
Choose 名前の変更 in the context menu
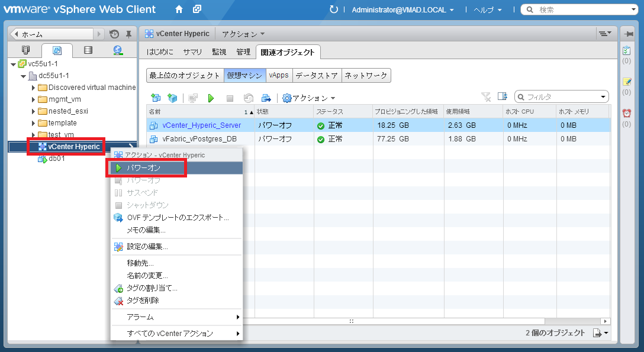pyautogui.click(x=177, y=275)
